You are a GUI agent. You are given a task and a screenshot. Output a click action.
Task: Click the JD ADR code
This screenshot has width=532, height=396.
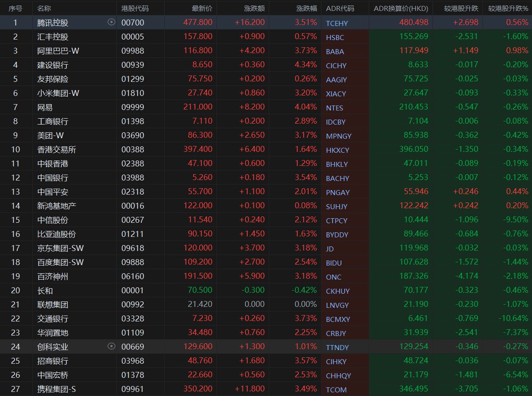[x=330, y=249]
